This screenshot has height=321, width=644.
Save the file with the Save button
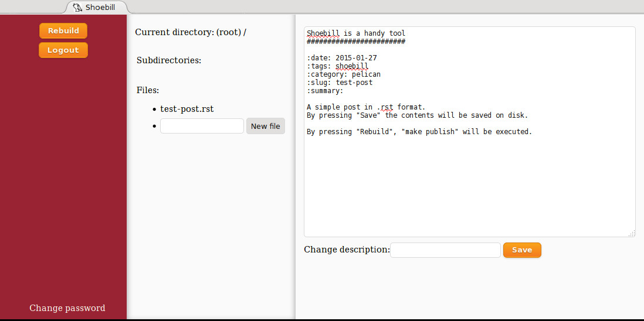click(x=522, y=250)
